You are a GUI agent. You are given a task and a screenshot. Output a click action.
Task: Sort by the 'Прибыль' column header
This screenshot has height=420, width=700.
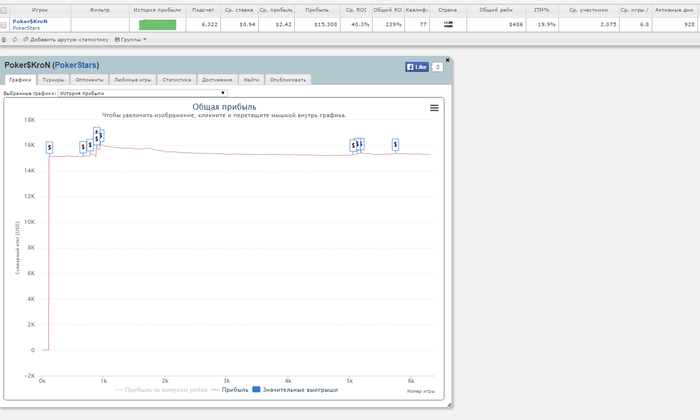(x=317, y=10)
